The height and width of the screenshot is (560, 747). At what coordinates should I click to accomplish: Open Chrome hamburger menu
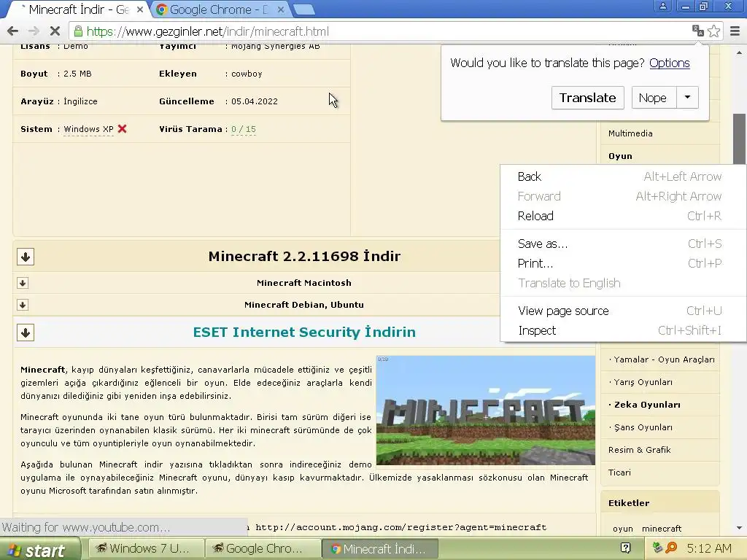(735, 31)
